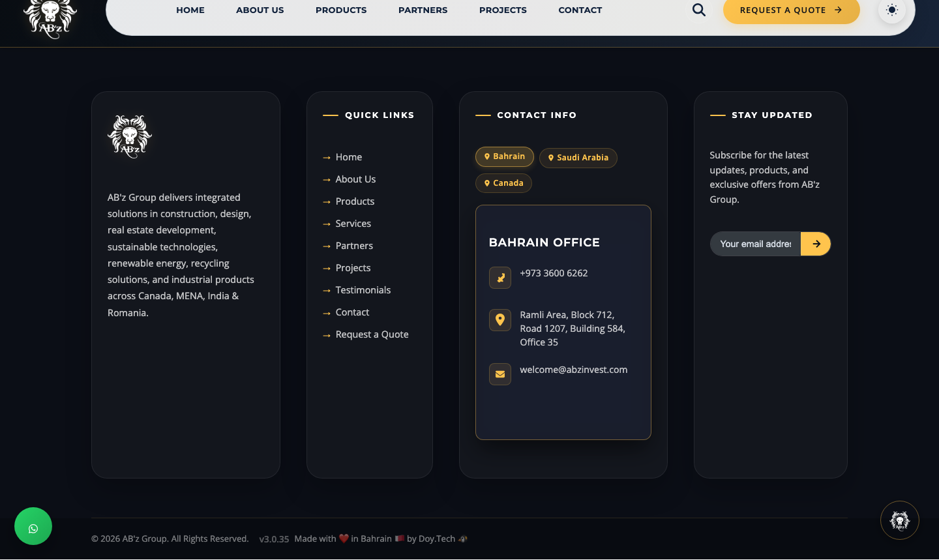
Task: Toggle the light/dark theme button
Action: pyautogui.click(x=891, y=10)
